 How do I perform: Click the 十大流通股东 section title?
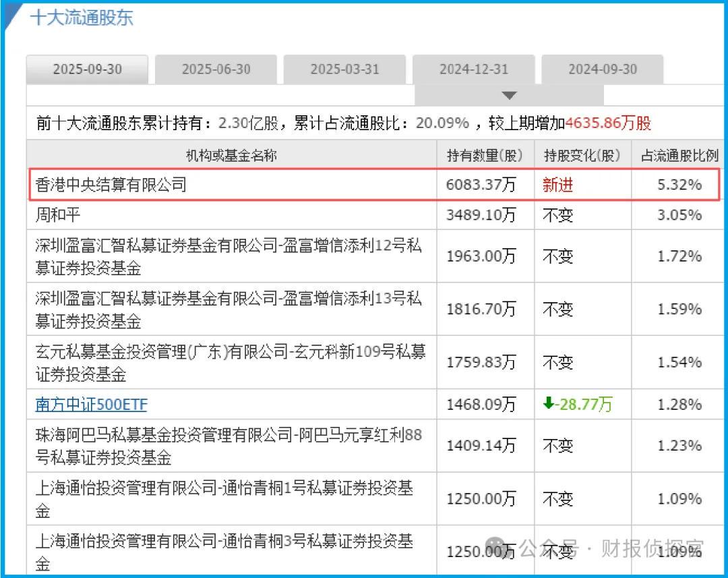pos(82,18)
